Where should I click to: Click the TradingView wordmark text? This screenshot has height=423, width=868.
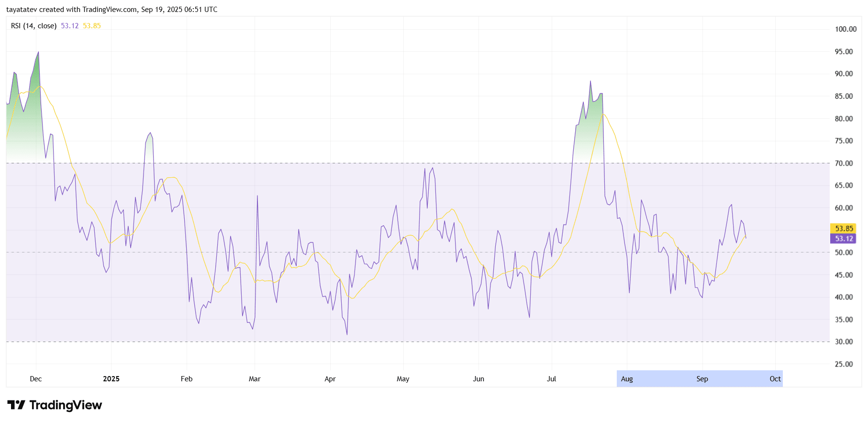pos(66,405)
